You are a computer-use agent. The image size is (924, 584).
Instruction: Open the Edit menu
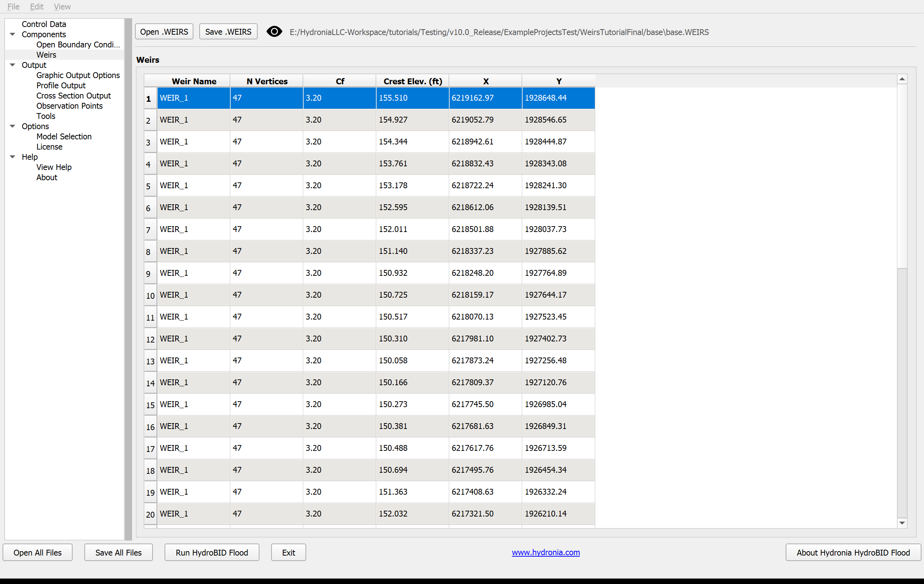click(x=37, y=7)
